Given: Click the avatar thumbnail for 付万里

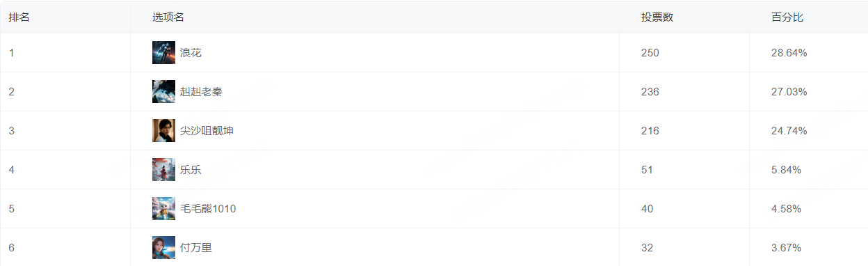Looking at the screenshot, I should click(x=163, y=248).
